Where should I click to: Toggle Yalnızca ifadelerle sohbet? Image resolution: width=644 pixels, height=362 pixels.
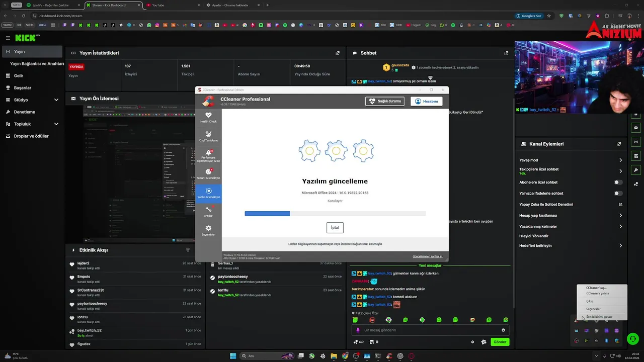click(618, 194)
